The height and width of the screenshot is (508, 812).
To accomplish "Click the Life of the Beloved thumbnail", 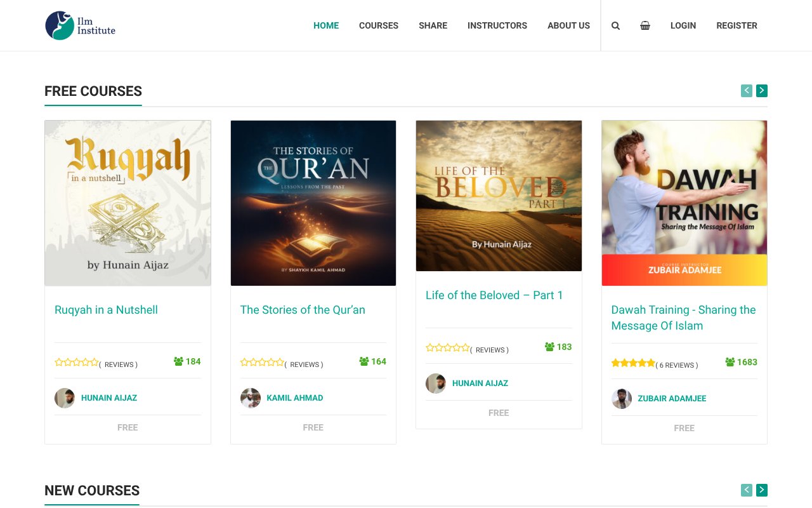I will pos(499,195).
